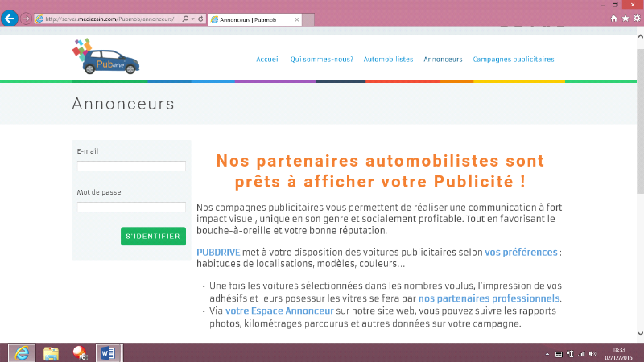Click the Annonceurs page heading
The width and height of the screenshot is (644, 362).
coord(123,104)
